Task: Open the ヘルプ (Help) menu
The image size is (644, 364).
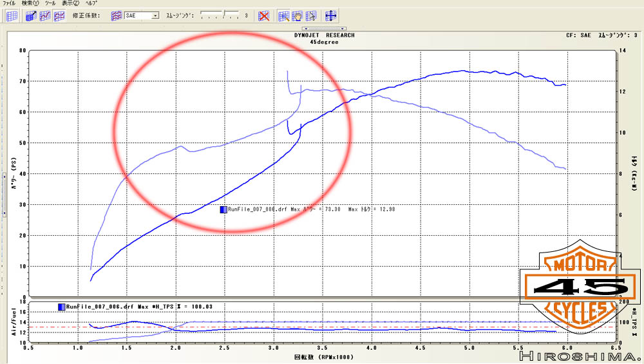Action: 91,3
